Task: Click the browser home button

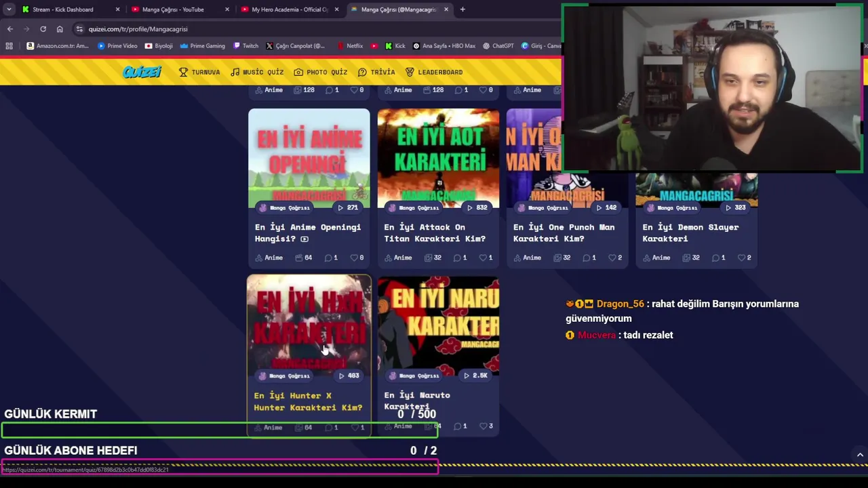Action: tap(60, 29)
